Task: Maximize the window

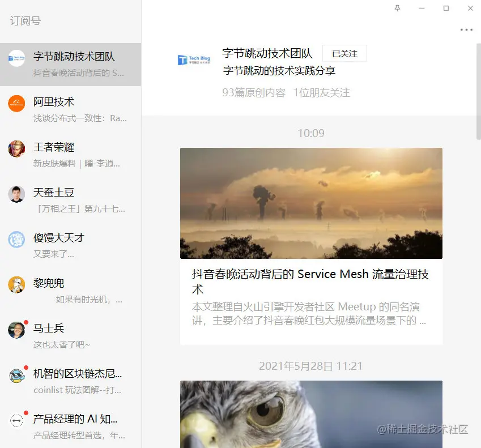Action: pyautogui.click(x=446, y=8)
